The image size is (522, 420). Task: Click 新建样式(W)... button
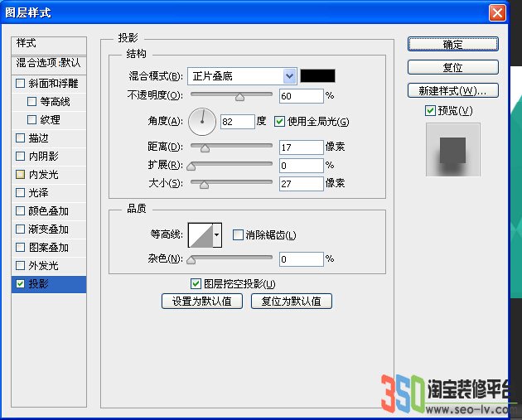pos(452,90)
